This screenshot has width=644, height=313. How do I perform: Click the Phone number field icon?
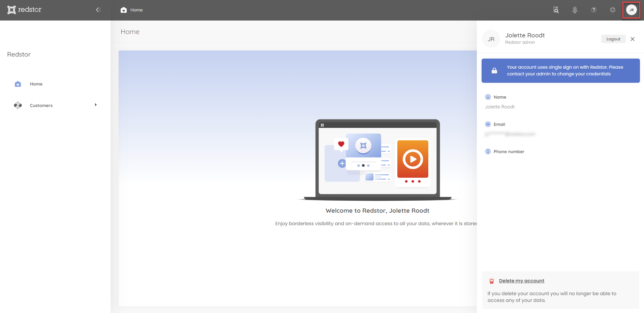pyautogui.click(x=488, y=151)
